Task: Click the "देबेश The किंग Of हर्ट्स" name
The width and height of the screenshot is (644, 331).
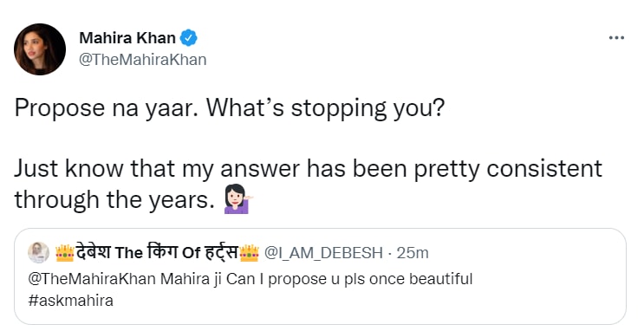Action: click(x=157, y=252)
